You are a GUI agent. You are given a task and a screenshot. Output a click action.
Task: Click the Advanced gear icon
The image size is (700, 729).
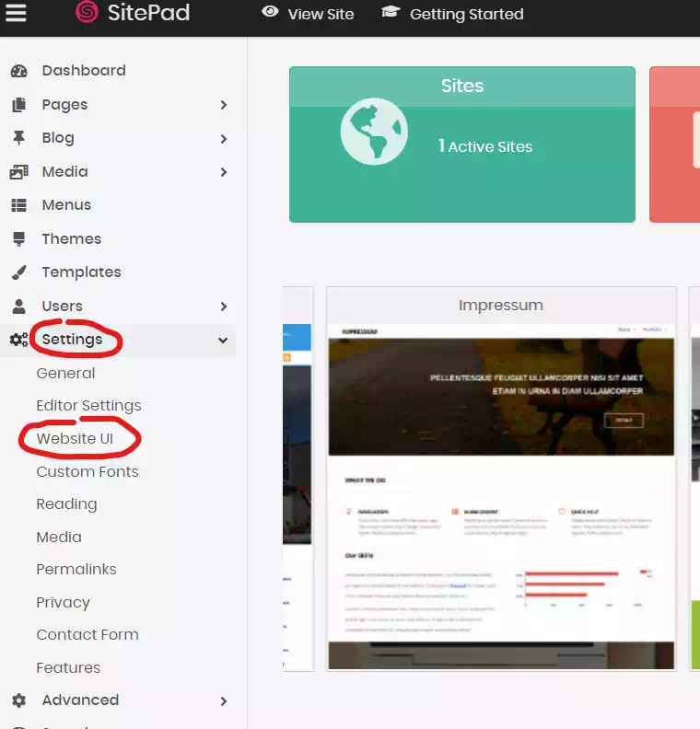tap(19, 700)
